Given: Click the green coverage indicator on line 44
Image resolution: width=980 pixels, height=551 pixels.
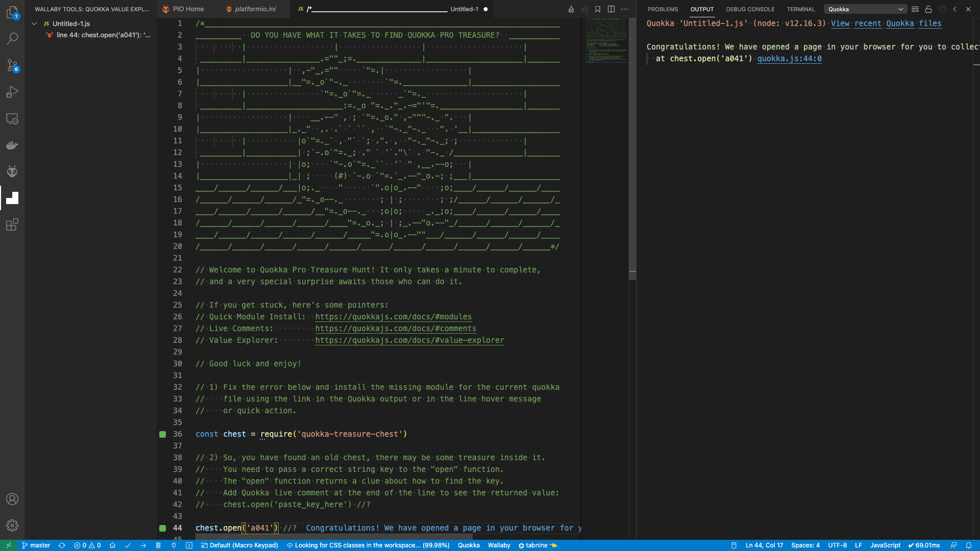Looking at the screenshot, I should (x=162, y=528).
